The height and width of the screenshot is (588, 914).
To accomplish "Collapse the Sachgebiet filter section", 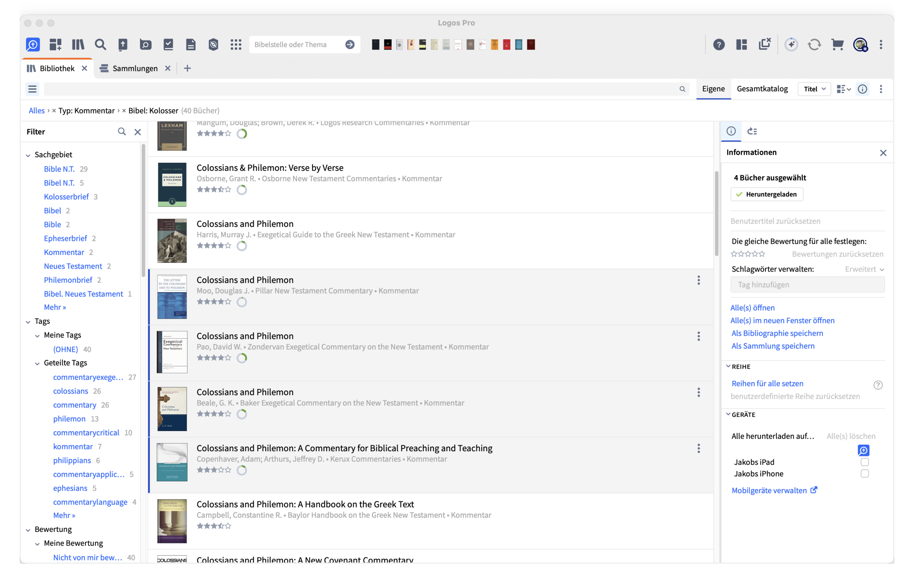I will (28, 155).
